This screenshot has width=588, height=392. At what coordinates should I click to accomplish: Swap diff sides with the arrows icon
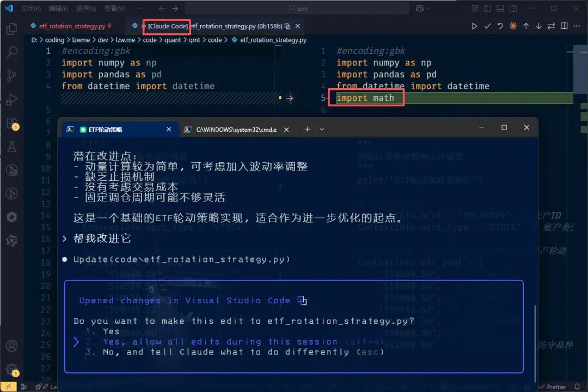click(551, 26)
